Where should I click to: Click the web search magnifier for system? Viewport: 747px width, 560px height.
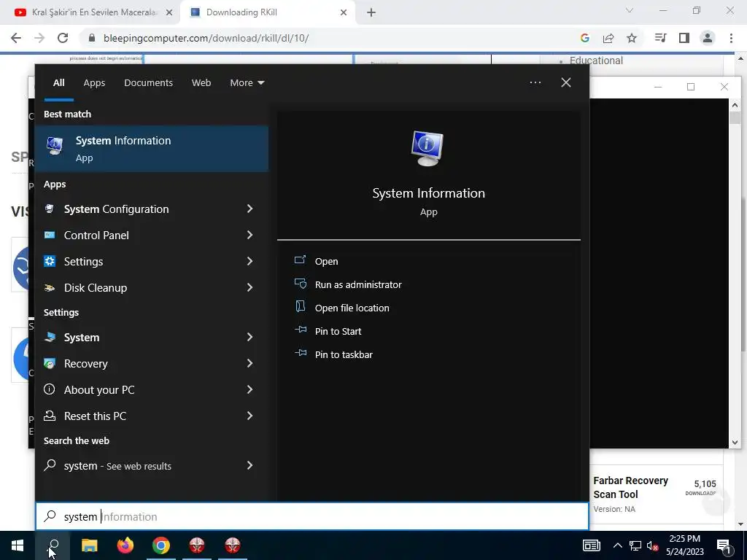[50, 465]
